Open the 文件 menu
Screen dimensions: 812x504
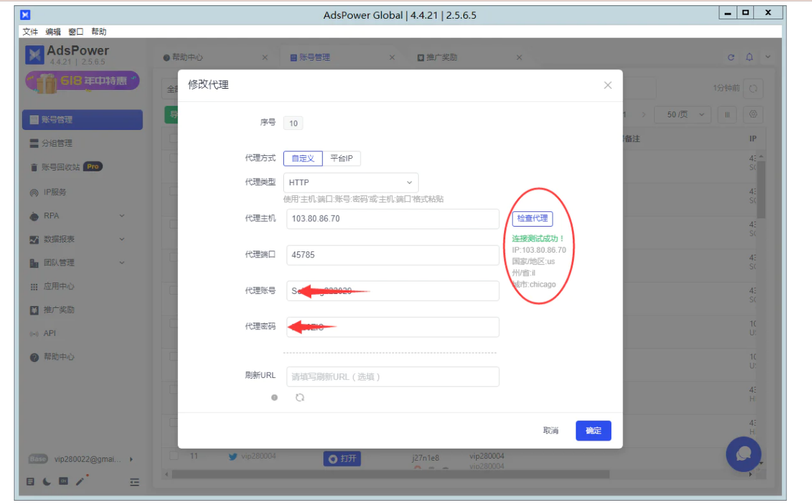point(30,32)
